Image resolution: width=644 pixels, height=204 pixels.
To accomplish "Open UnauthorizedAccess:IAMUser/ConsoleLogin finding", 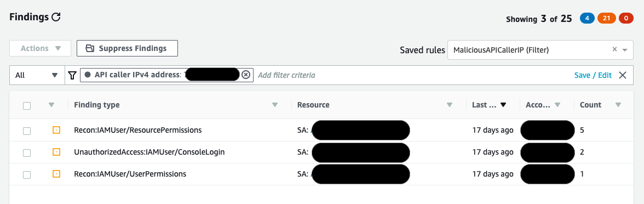I will pyautogui.click(x=150, y=152).
